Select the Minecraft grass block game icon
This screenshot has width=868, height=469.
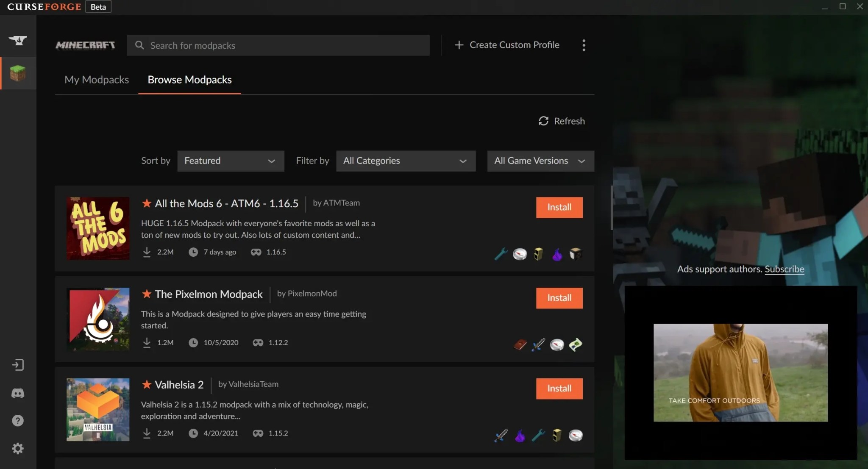(x=18, y=73)
